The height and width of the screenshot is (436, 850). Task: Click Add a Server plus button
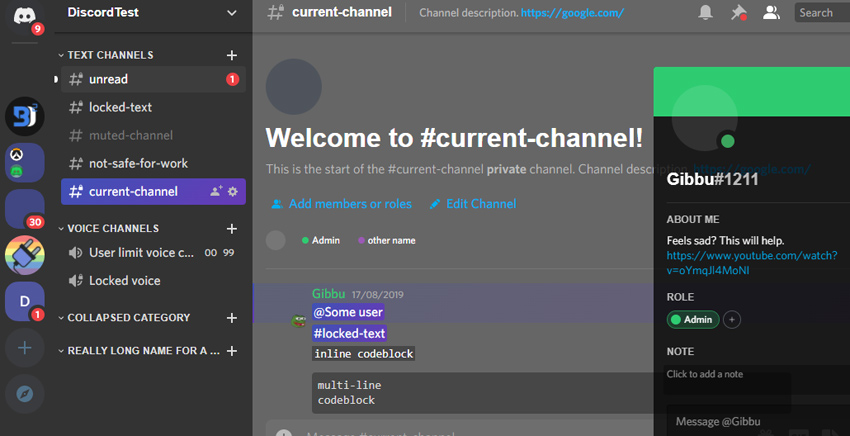pos(24,348)
